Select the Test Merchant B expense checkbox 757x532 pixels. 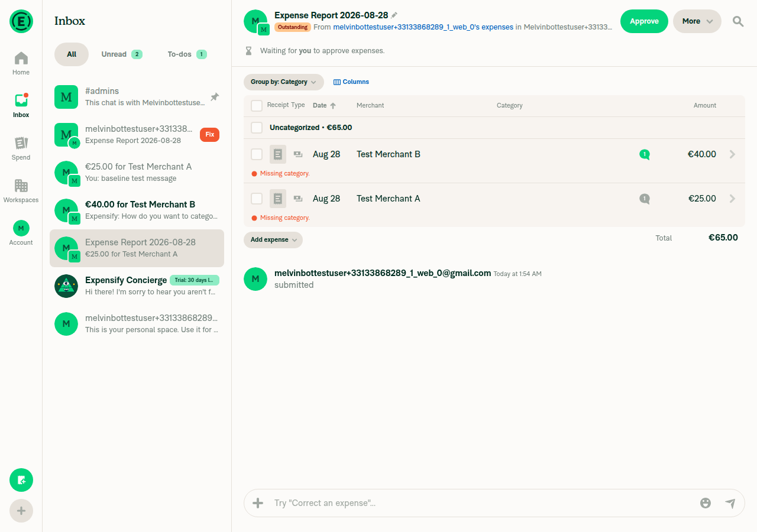(x=257, y=154)
